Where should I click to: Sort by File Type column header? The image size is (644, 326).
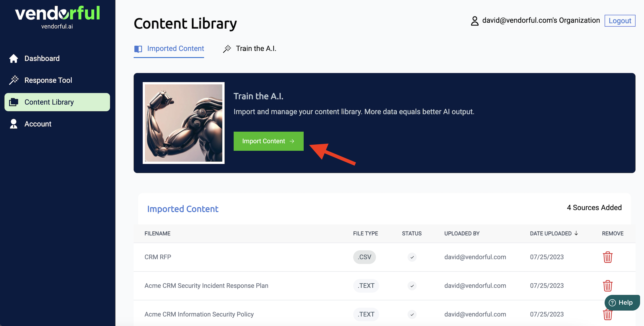click(365, 233)
